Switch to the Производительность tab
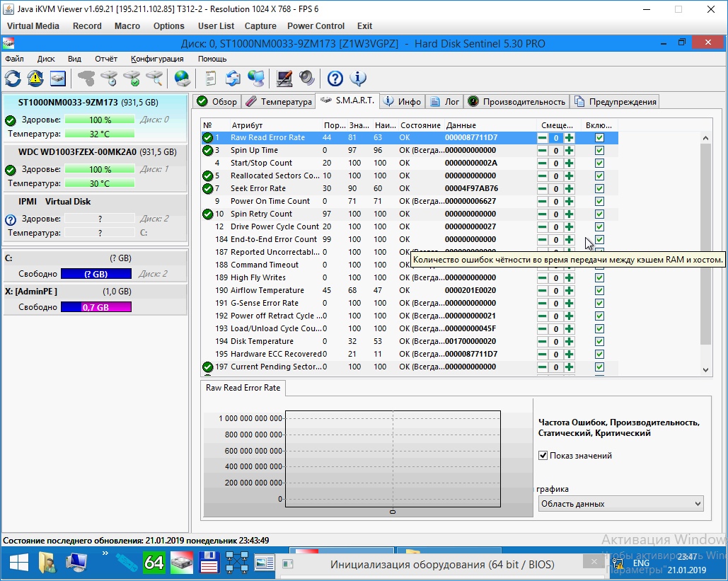 [x=516, y=102]
